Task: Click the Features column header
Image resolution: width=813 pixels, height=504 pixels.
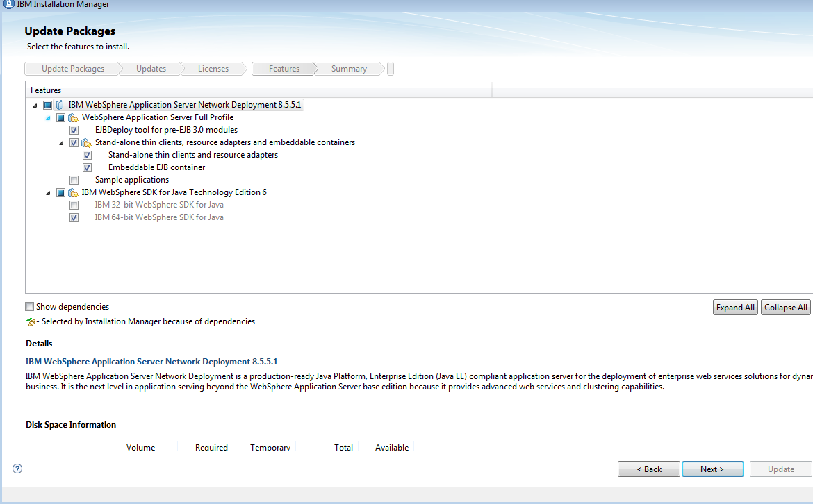Action: click(258, 90)
